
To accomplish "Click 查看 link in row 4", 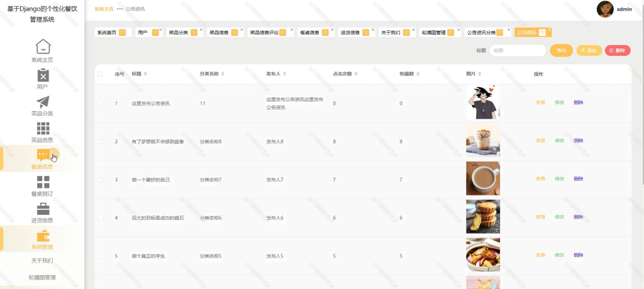I will [x=540, y=217].
